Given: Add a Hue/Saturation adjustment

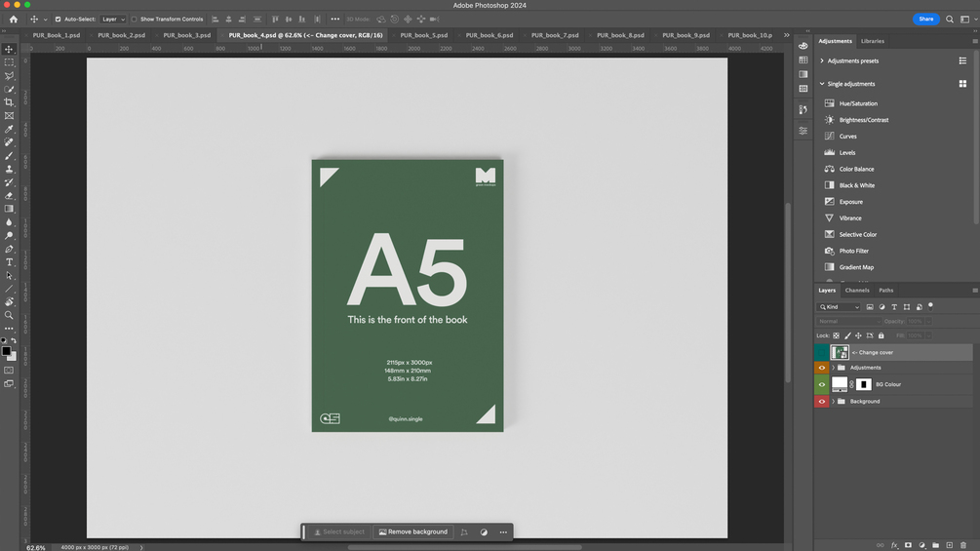Looking at the screenshot, I should (x=858, y=103).
